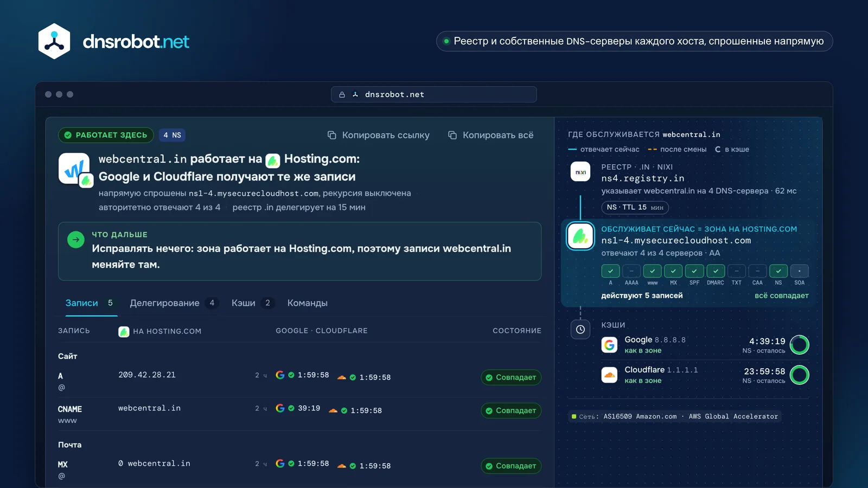Click the Google icon in the CNAME row

[x=280, y=408]
